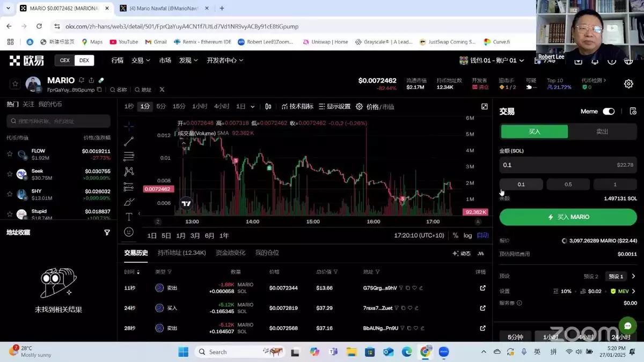Toggle the Meme mode switch
The image size is (644, 362).
[609, 112]
